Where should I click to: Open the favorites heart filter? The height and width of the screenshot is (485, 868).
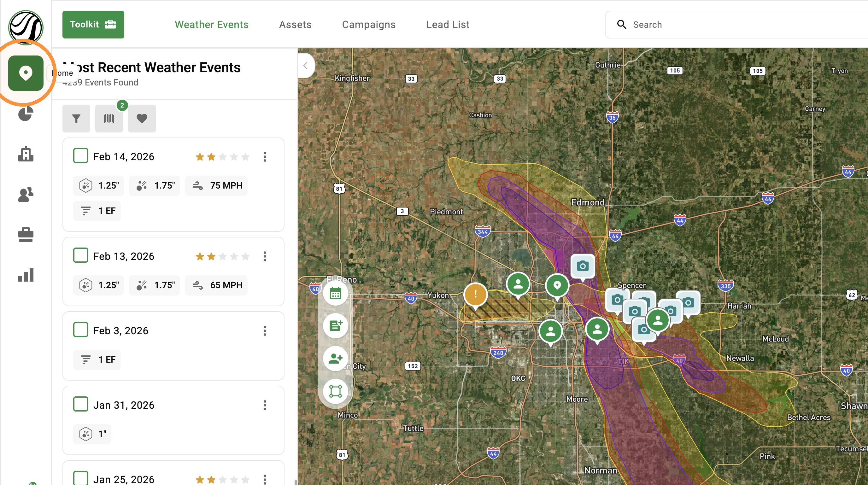pyautogui.click(x=142, y=119)
